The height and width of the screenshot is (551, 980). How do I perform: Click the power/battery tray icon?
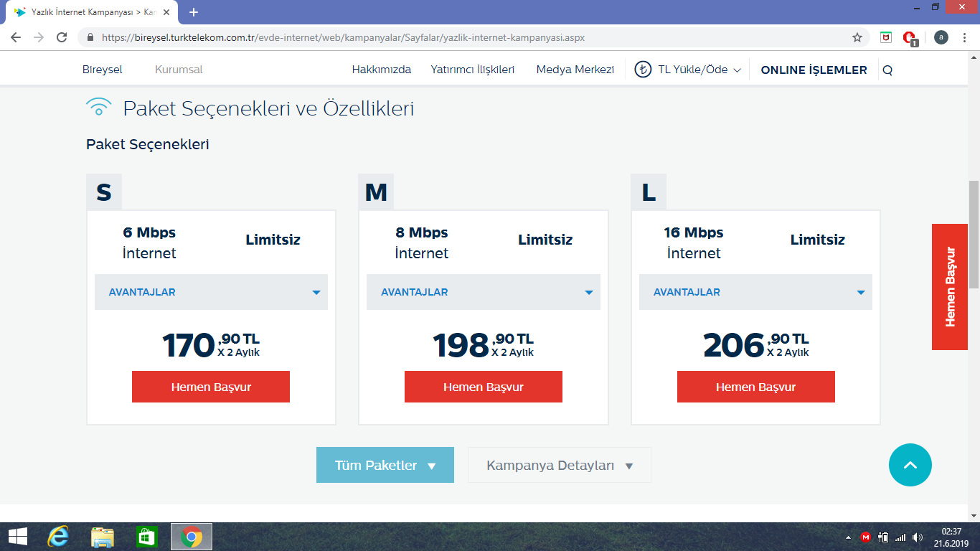(x=884, y=537)
